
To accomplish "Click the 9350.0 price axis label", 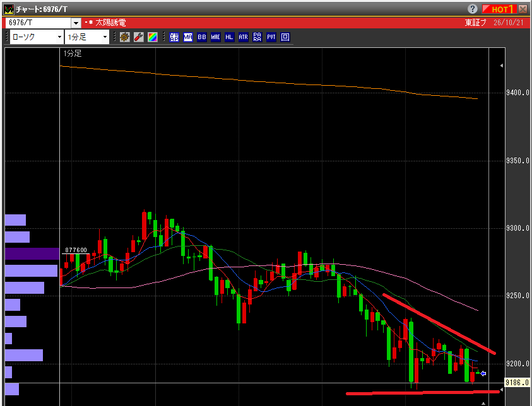I will (x=517, y=161).
